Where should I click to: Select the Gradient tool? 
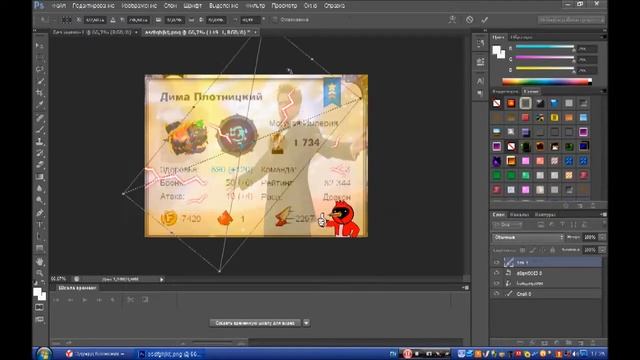tap(40, 177)
